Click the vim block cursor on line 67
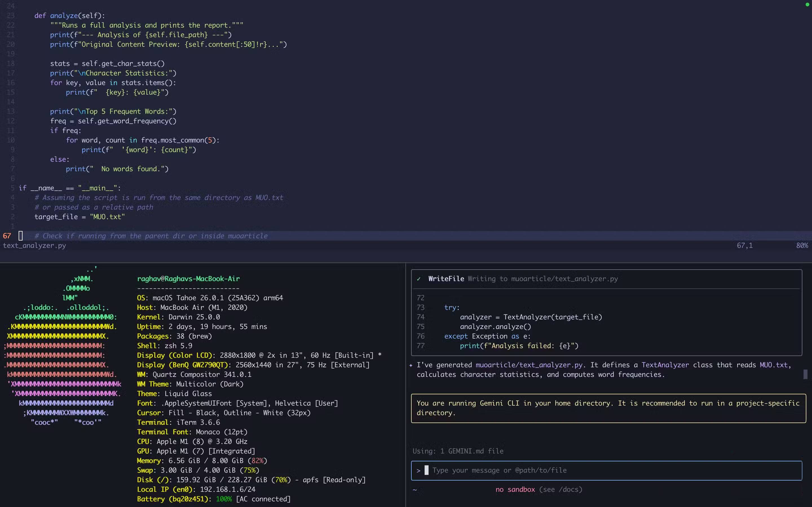Viewport: 812px width, 507px height. point(21,236)
